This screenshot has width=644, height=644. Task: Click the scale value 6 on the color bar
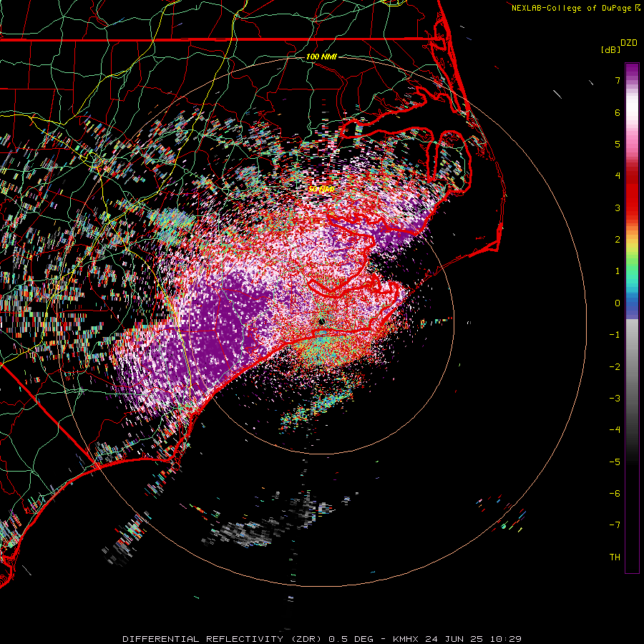point(618,112)
